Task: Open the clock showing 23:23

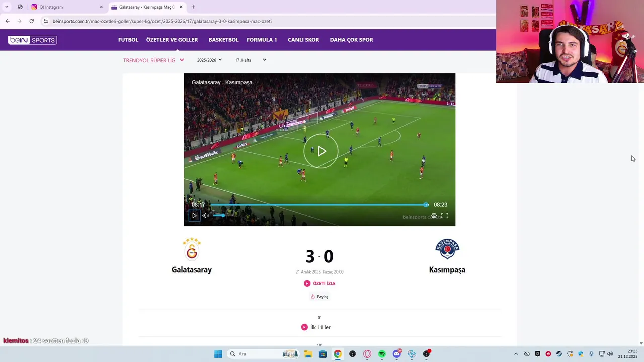Action: click(627, 354)
